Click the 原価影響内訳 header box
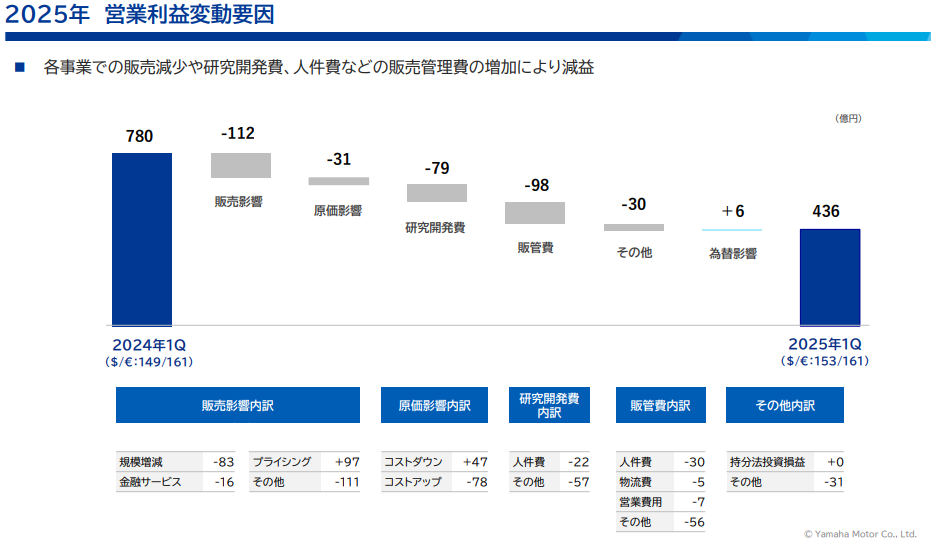Image resolution: width=931 pixels, height=543 pixels. coord(435,405)
